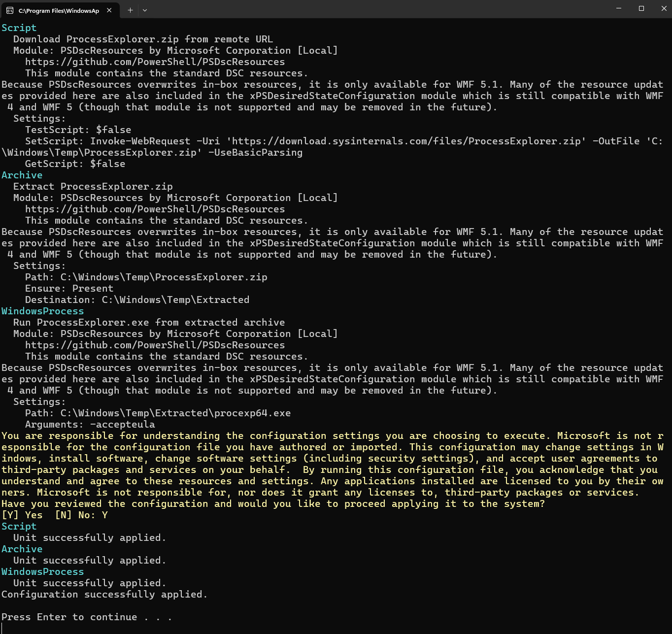Click the "[N] No" option text
This screenshot has height=634, width=672.
(74, 515)
